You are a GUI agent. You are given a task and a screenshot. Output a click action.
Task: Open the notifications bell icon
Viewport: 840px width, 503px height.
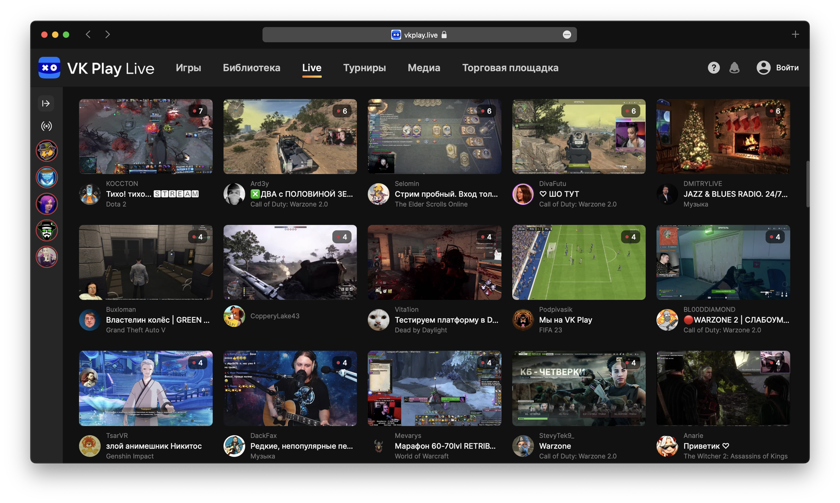coord(734,67)
